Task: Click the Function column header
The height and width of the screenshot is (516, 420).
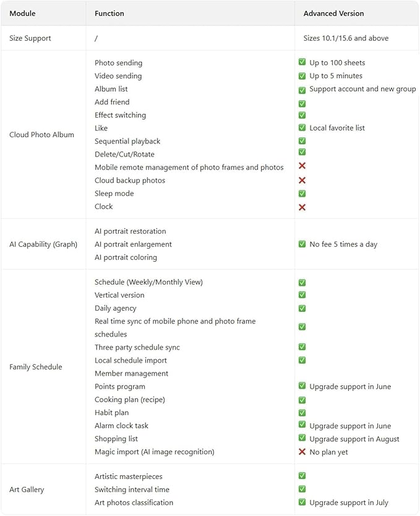Action: (x=109, y=14)
